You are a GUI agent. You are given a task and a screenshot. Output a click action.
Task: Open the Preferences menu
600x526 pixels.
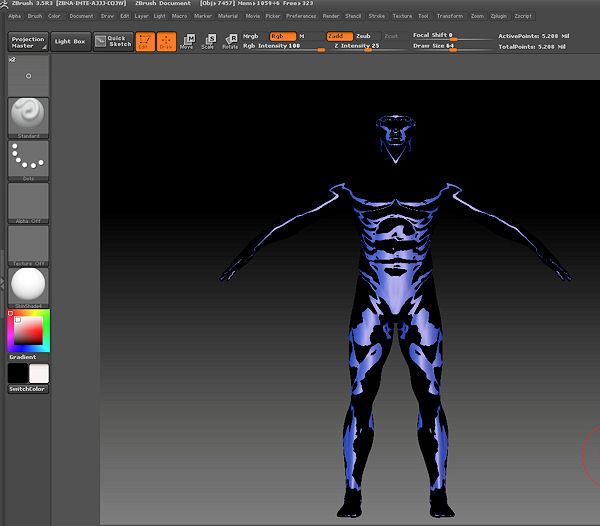click(301, 16)
